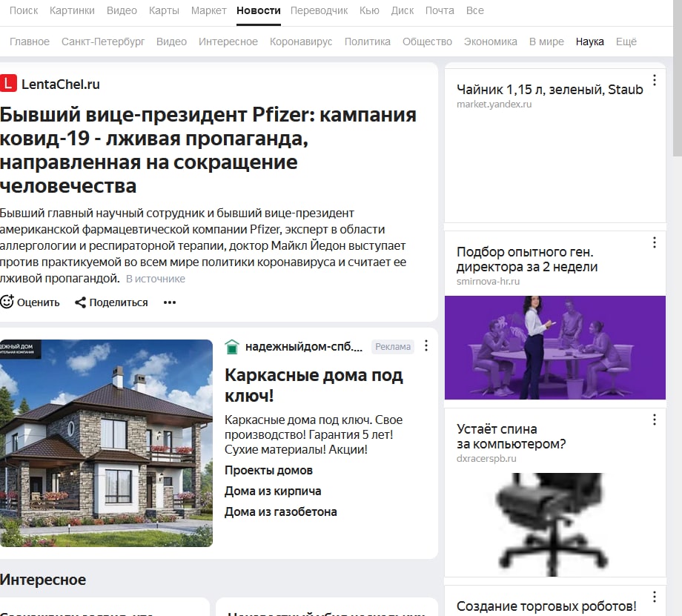Open the Кью service tab
This screenshot has height=616, width=682.
point(369,10)
